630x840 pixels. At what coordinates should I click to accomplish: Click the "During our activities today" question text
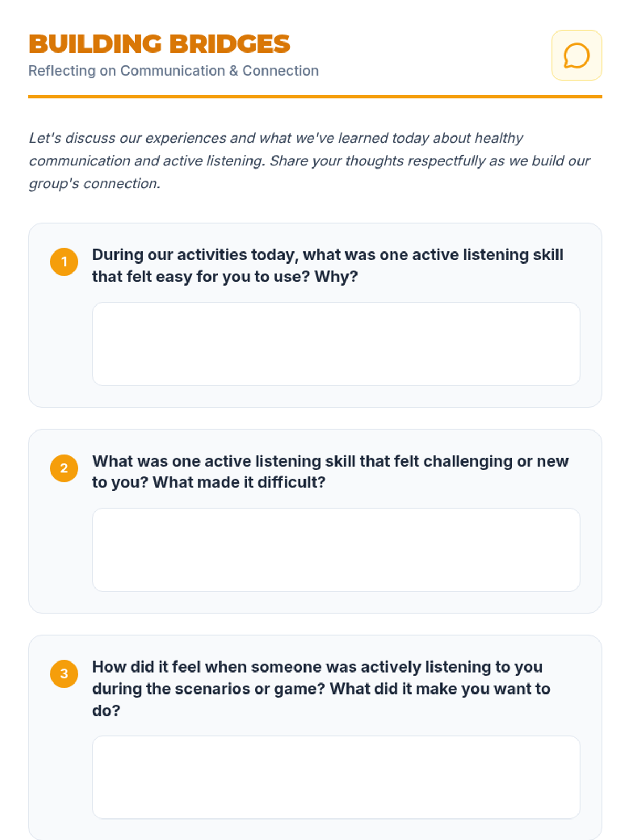[328, 265]
